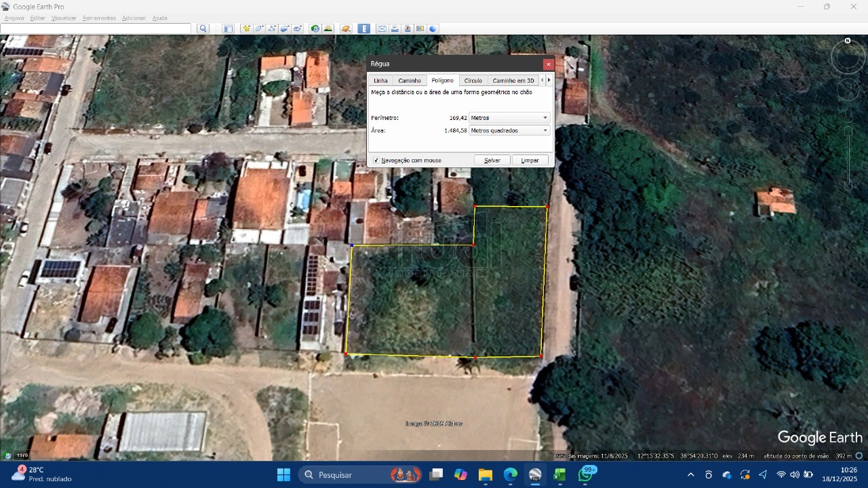Open the Área units dropdown
Screen dimensions: 868x488
point(509,130)
